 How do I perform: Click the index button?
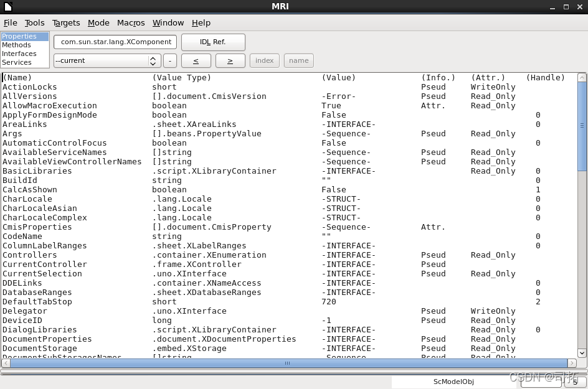click(264, 61)
